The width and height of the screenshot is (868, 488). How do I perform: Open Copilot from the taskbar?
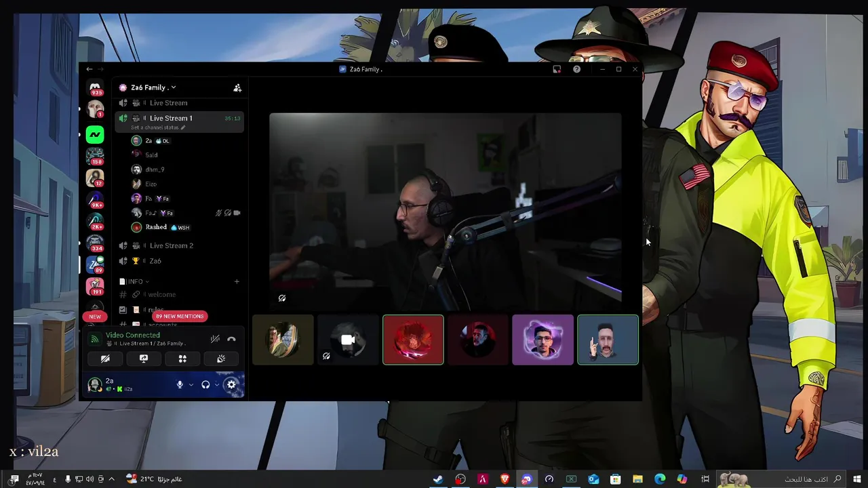[682, 479]
